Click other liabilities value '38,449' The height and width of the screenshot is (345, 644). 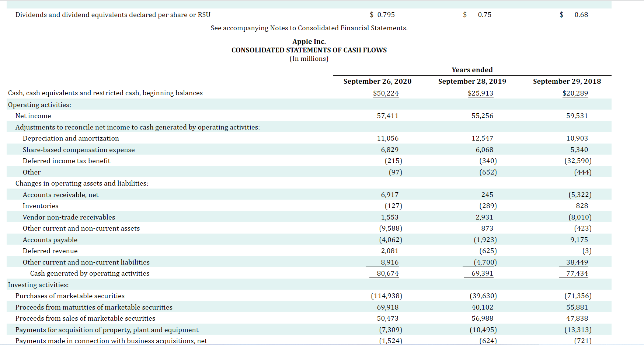[577, 262]
